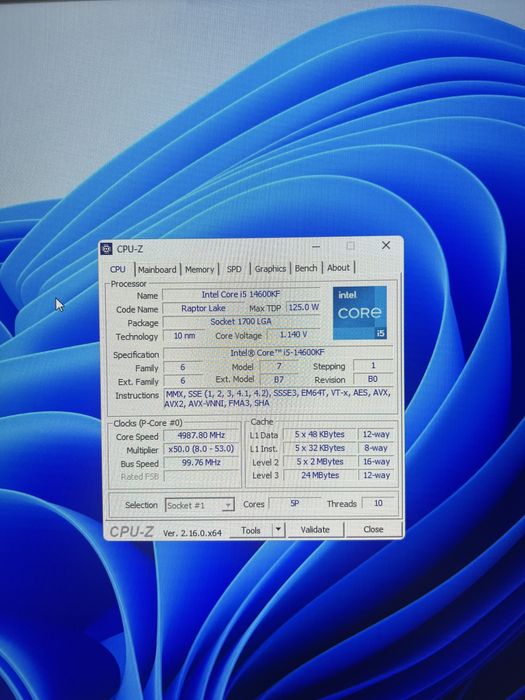Click the Clocks (P-Core #0) group label
The image size is (525, 700).
coord(148,423)
